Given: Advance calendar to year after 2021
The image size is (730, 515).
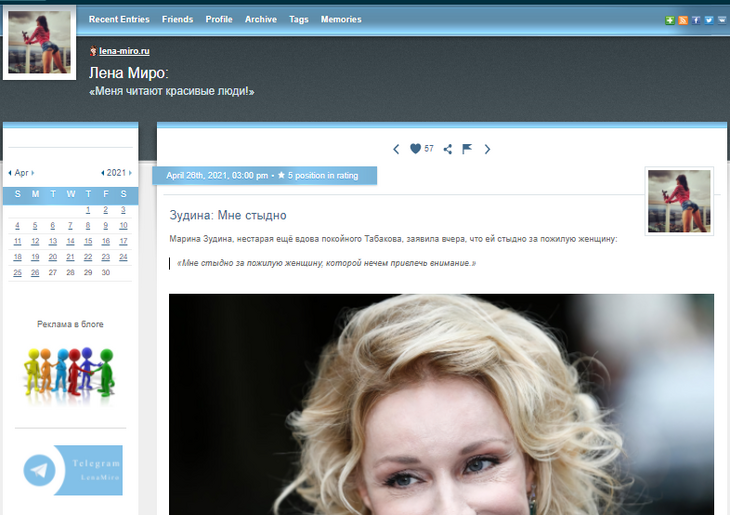Looking at the screenshot, I should coord(130,173).
